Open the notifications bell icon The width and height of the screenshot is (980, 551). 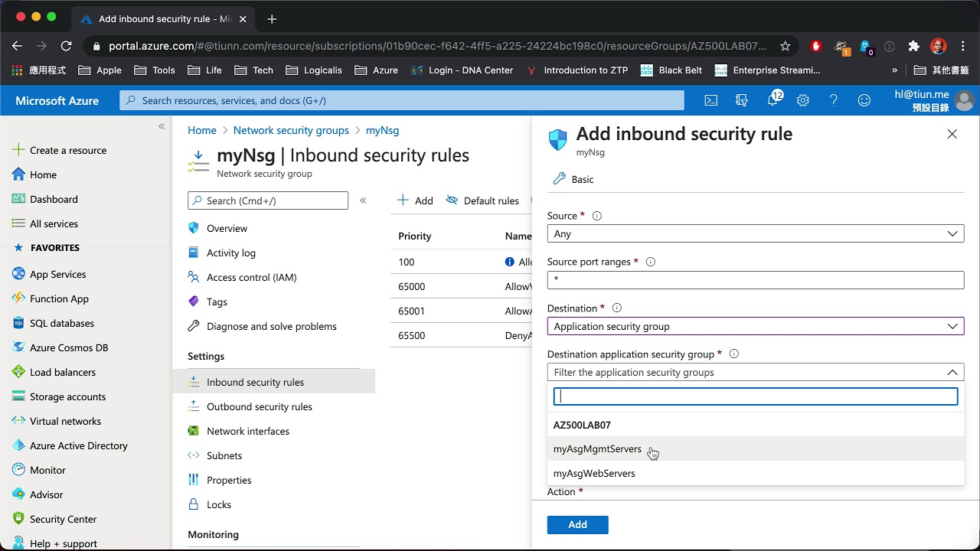[773, 100]
